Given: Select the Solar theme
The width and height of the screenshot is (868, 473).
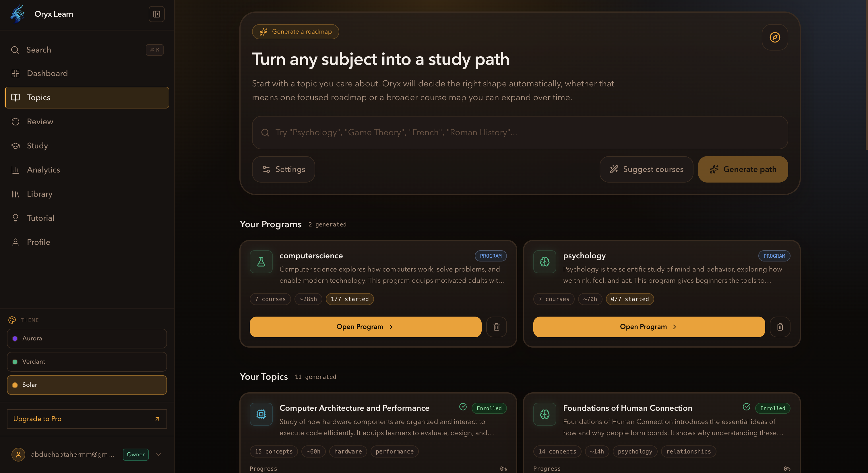Looking at the screenshot, I should coord(86,385).
